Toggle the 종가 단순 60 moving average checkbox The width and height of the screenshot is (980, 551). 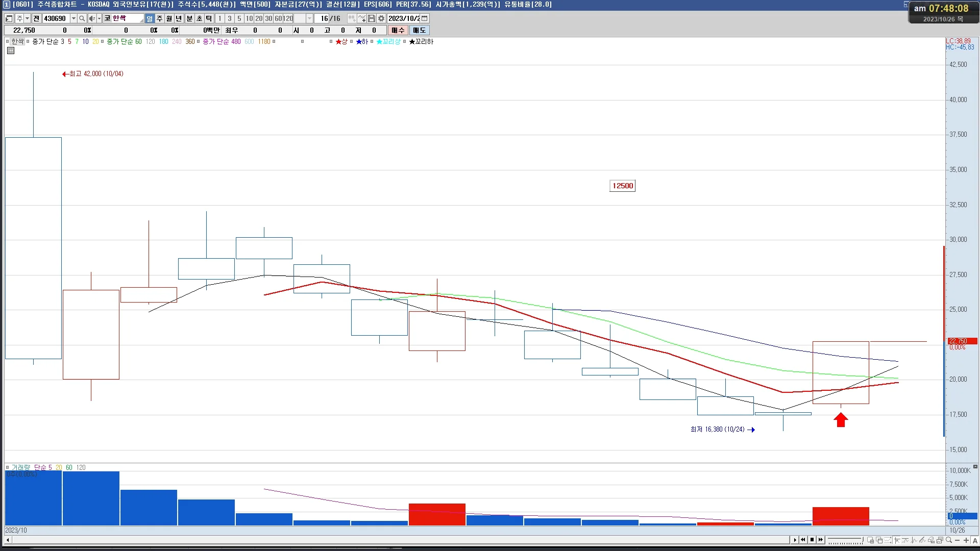(103, 41)
